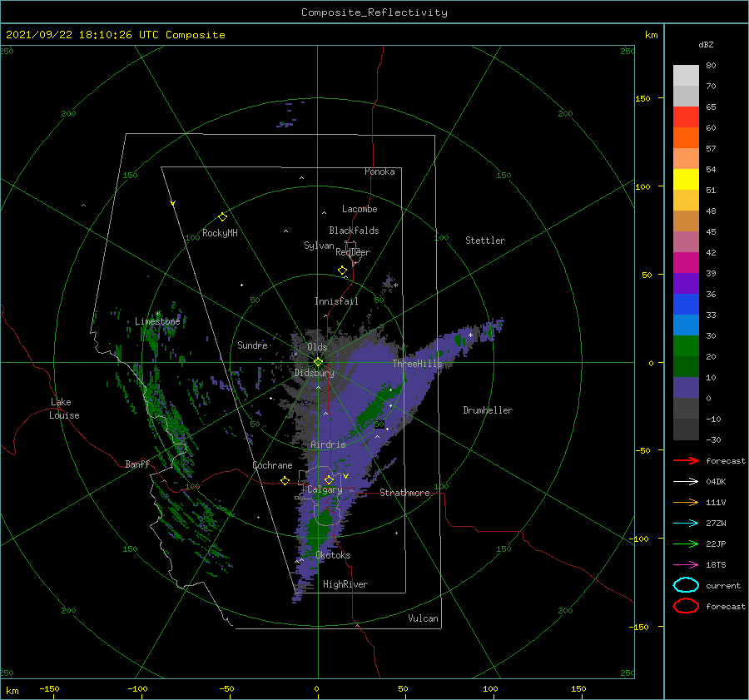749x700 pixels.
Task: Click the white 04DK arrow icon
Action: coord(686,482)
